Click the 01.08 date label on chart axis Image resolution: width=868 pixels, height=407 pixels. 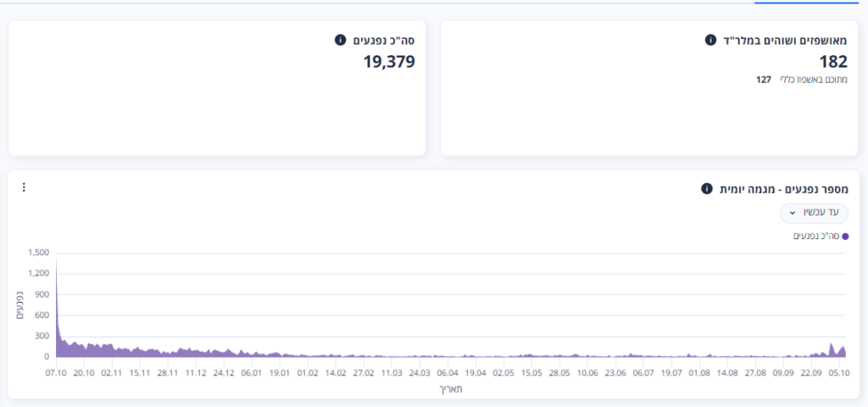(x=698, y=373)
